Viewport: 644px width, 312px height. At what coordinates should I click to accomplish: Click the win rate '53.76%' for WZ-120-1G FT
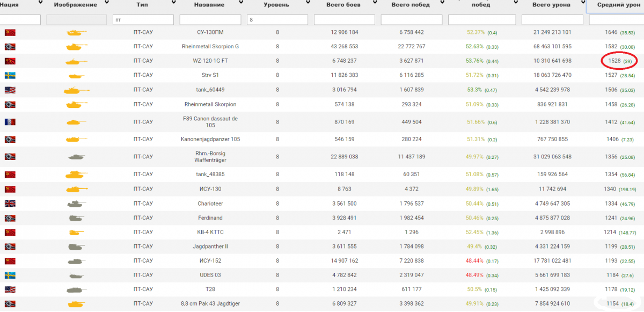click(x=475, y=61)
